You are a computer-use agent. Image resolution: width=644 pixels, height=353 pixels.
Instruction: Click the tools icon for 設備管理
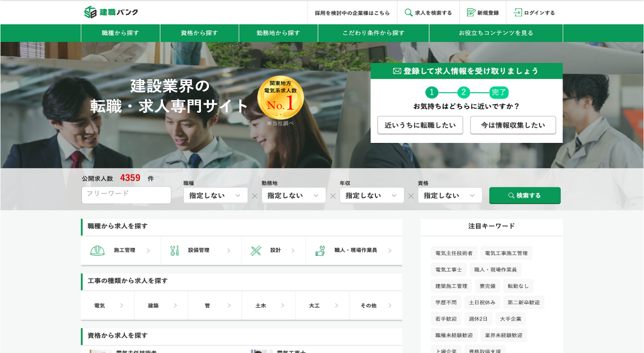174,251
